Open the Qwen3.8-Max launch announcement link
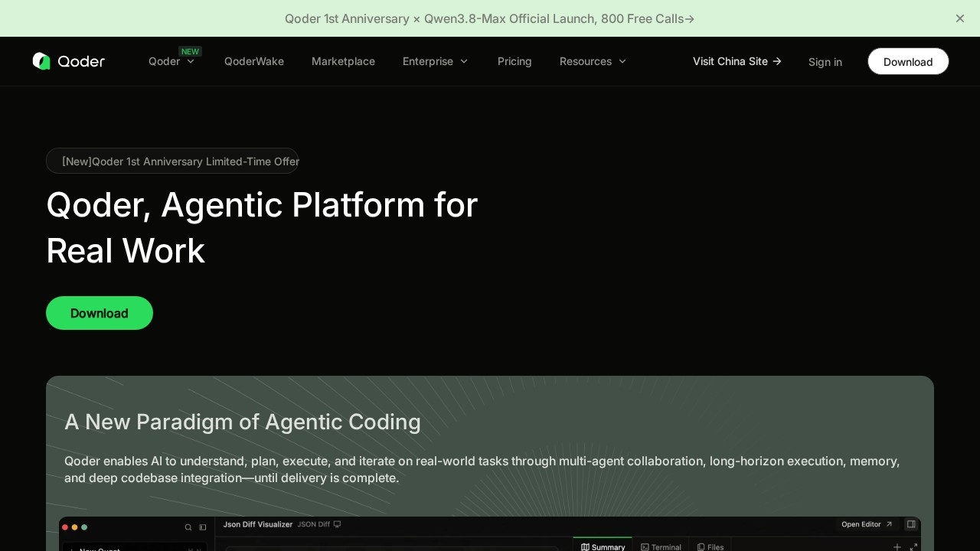 490,18
